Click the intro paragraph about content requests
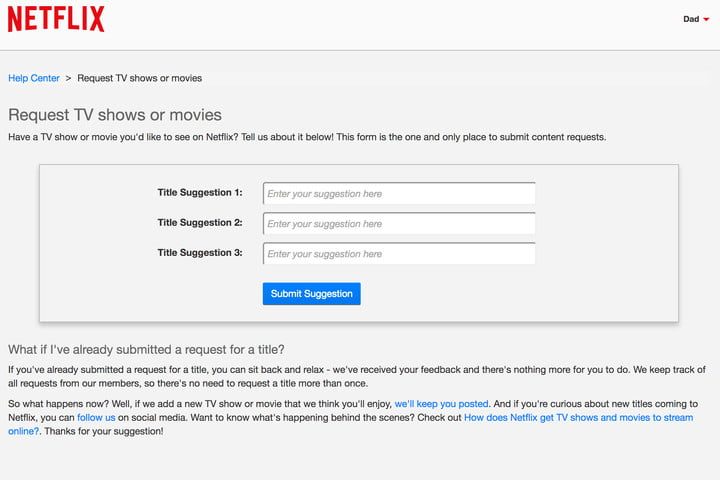This screenshot has height=480, width=720. click(307, 137)
